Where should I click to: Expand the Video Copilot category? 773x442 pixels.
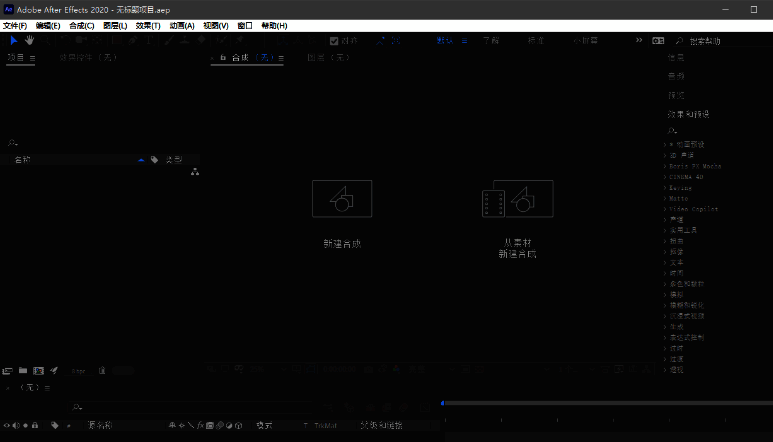665,209
